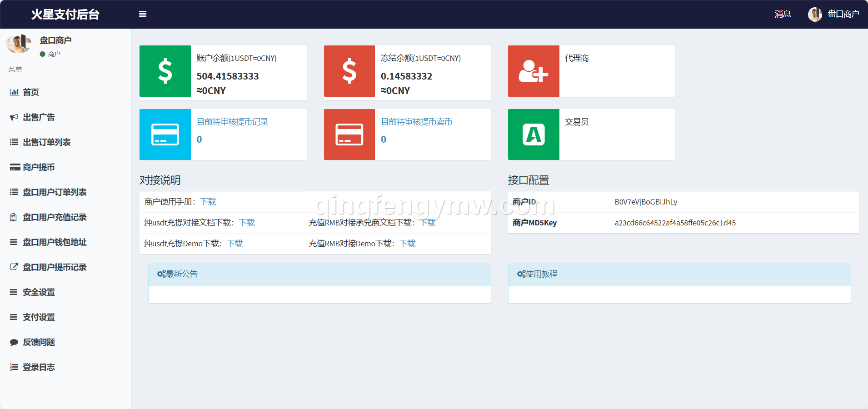
Task: Click the bars icon beside 盘口用户钱包地址
Action: (14, 242)
